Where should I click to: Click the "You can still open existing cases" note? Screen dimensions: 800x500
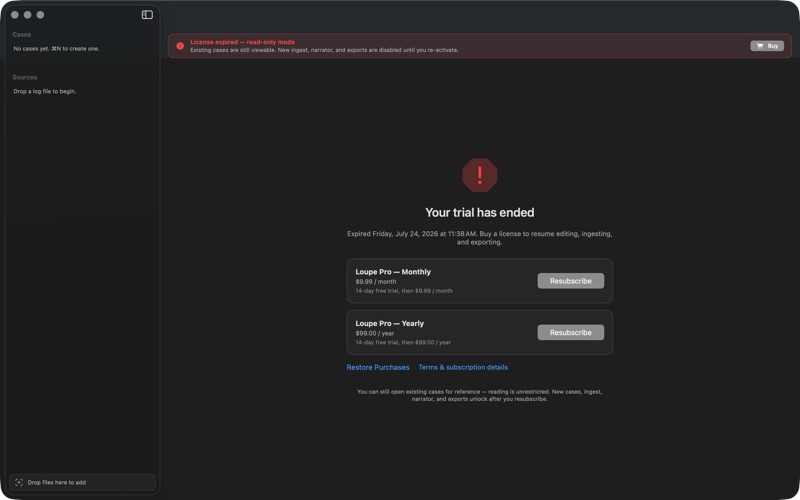pyautogui.click(x=480, y=395)
